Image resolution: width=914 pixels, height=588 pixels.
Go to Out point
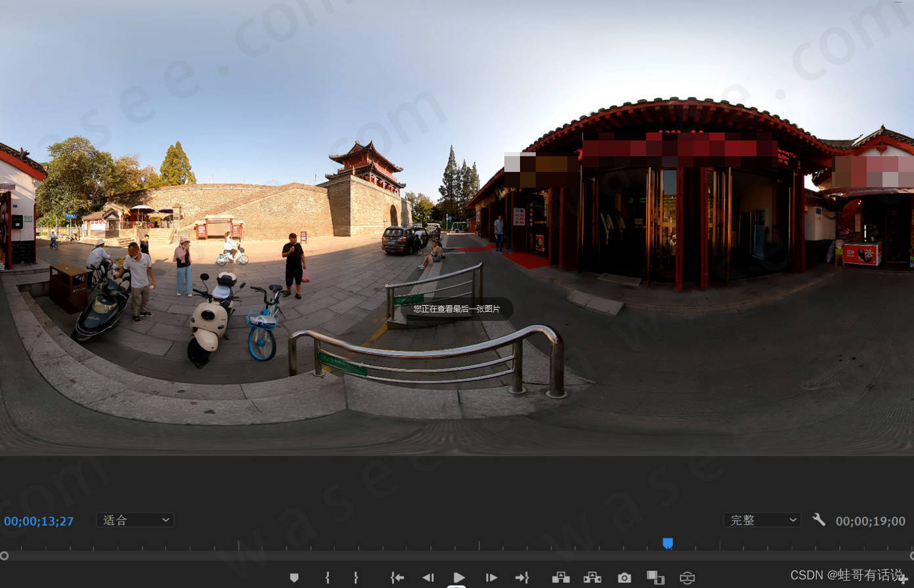(x=522, y=577)
